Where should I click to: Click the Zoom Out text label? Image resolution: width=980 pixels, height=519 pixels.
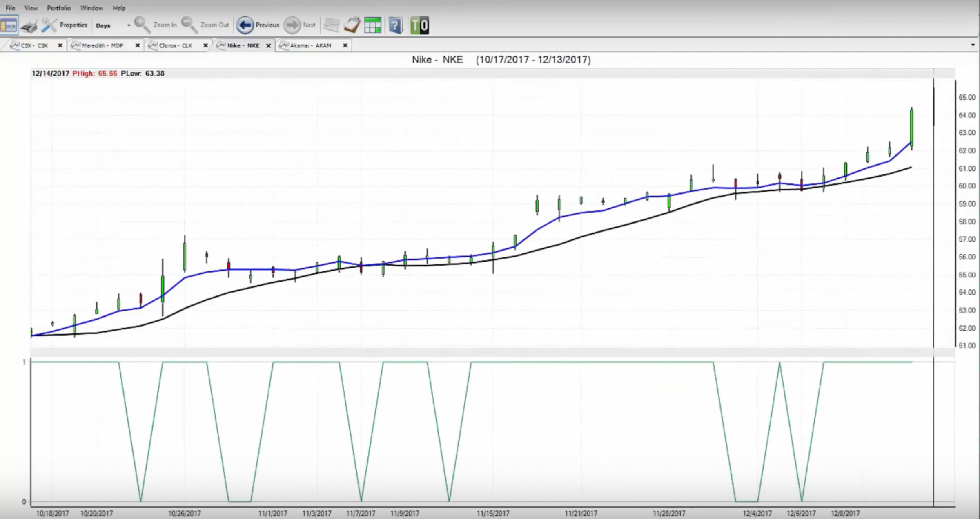pyautogui.click(x=215, y=25)
